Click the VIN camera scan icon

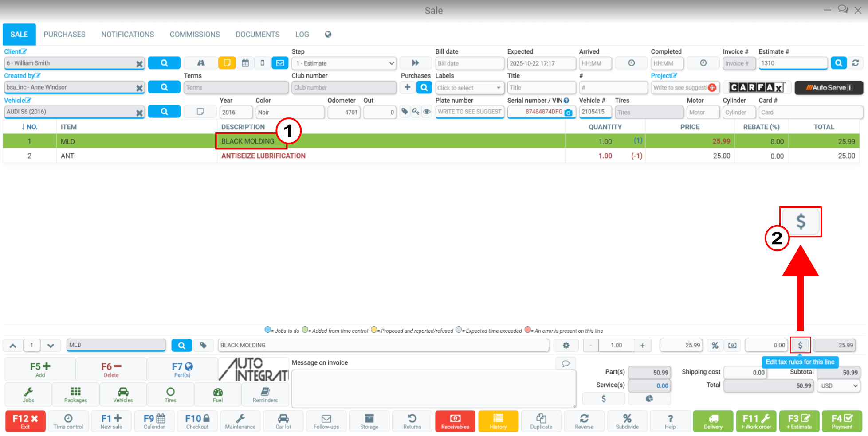pyautogui.click(x=568, y=113)
